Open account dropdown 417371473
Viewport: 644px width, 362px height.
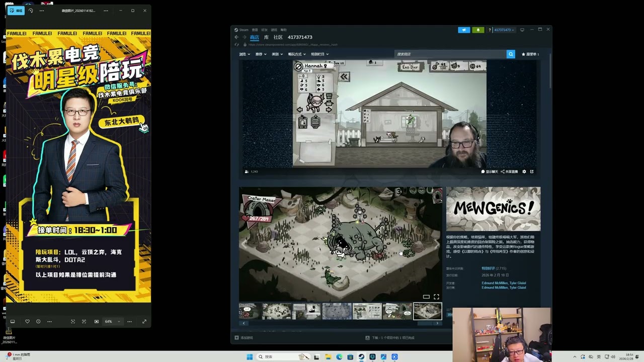504,30
